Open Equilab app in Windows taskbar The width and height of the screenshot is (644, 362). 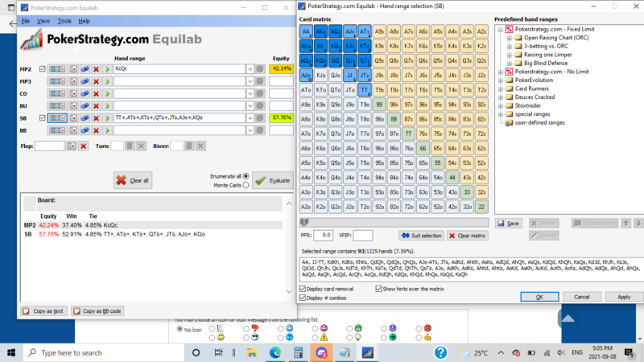point(368,352)
